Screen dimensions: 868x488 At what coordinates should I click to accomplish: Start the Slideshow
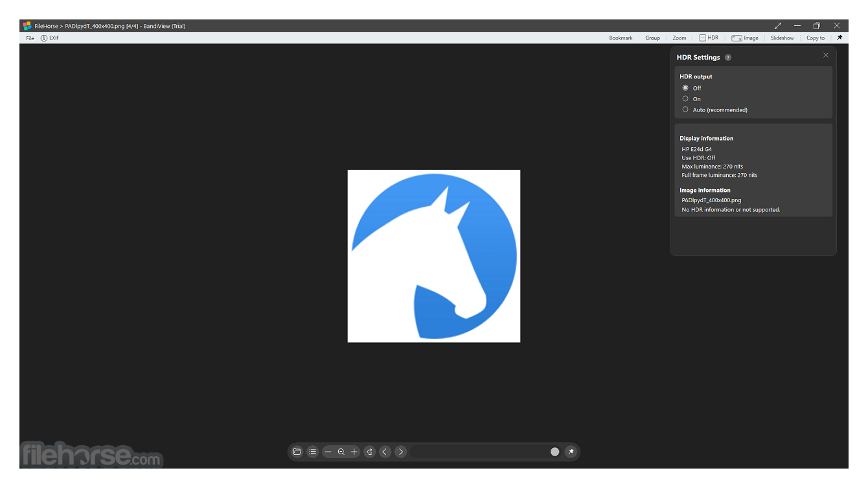point(782,38)
